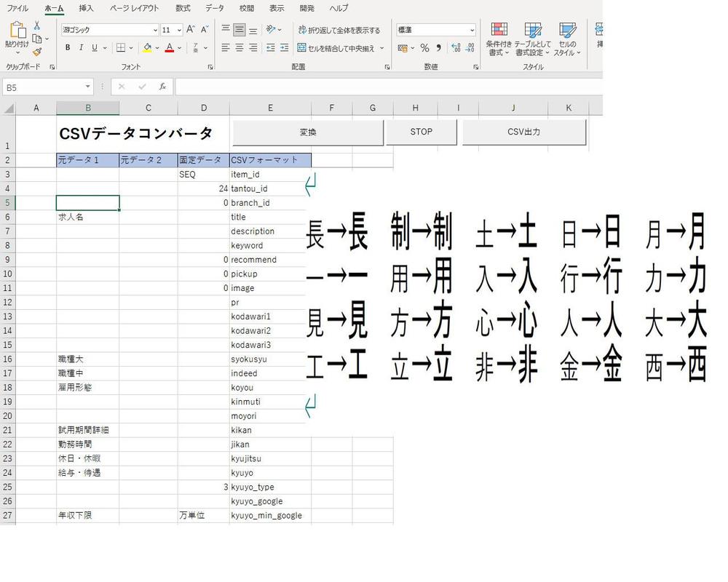Image resolution: width=728 pixels, height=582 pixels.
Task: Open merge cells dropdown arrow
Action: (382, 48)
